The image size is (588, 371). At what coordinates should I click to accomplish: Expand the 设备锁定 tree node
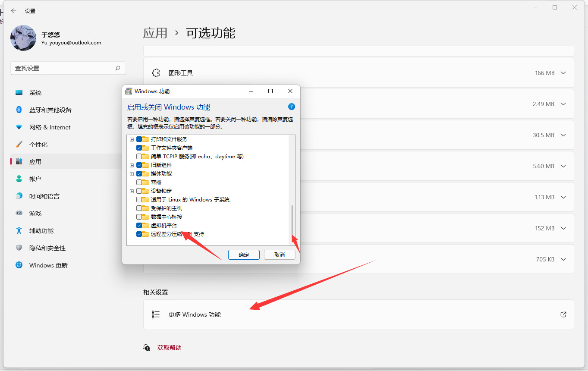pos(132,191)
